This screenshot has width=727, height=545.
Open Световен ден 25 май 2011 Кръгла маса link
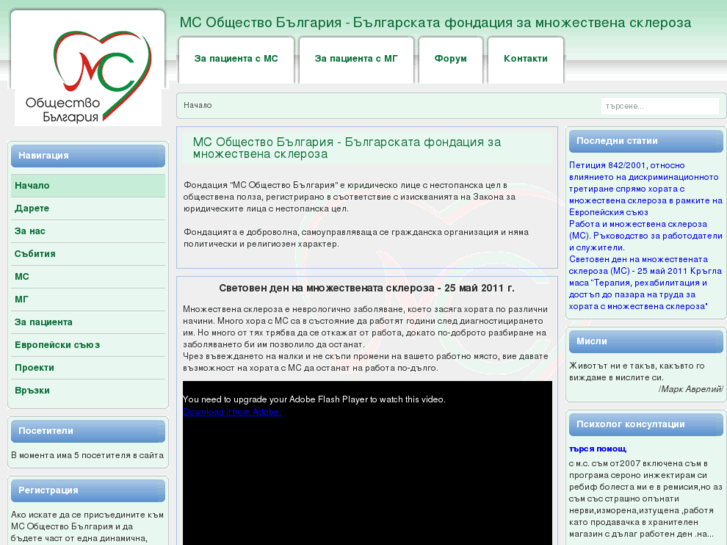click(645, 283)
